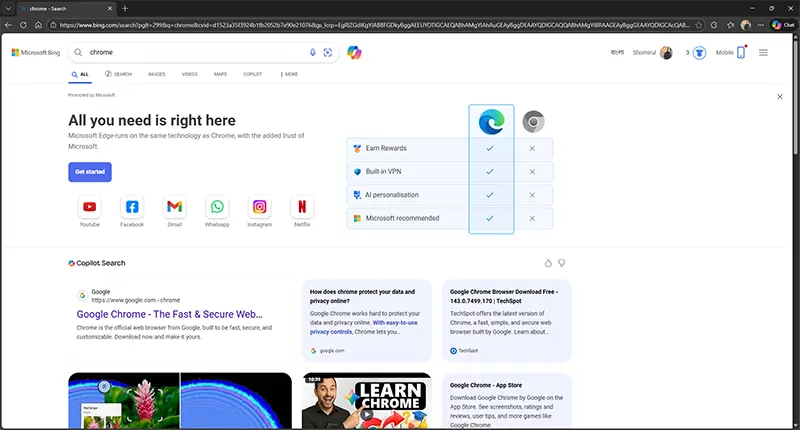Dismiss the Edge promotion with the X
The width and height of the screenshot is (800, 430).
click(780, 96)
